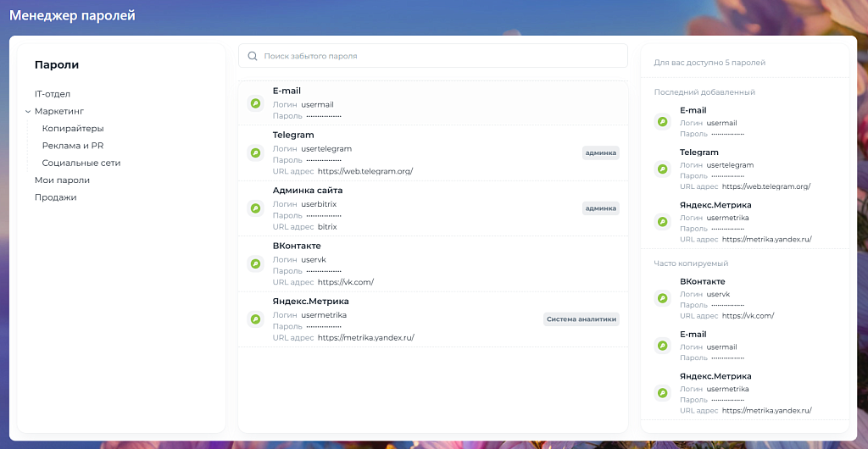
Task: Open the https://vk.com/ URL in main list
Action: pyautogui.click(x=346, y=282)
